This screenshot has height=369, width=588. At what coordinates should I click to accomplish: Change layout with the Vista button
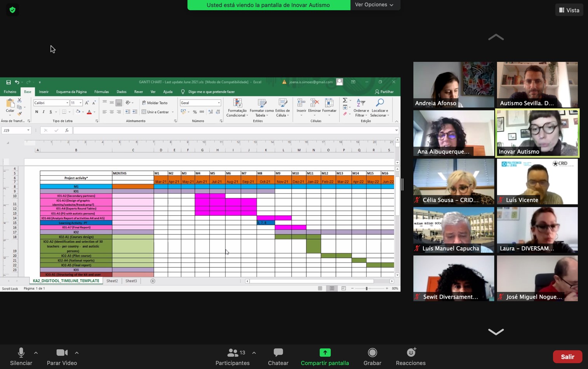pyautogui.click(x=569, y=10)
